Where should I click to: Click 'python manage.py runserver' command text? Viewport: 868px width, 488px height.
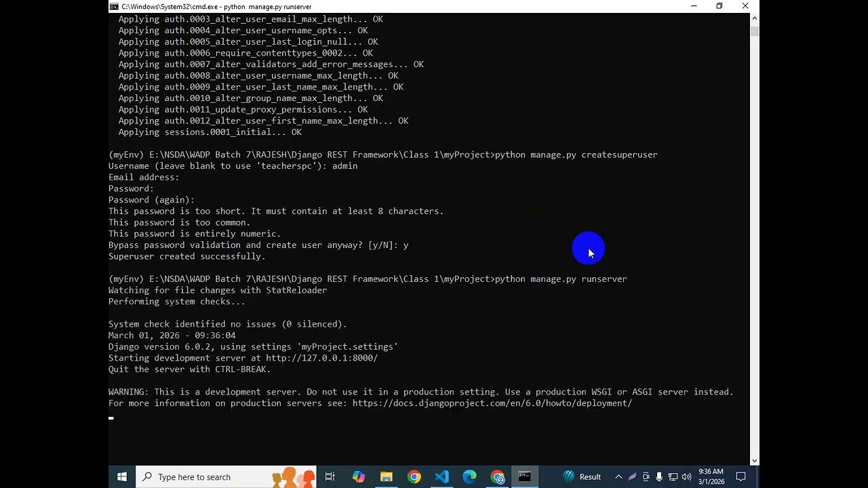coord(561,279)
